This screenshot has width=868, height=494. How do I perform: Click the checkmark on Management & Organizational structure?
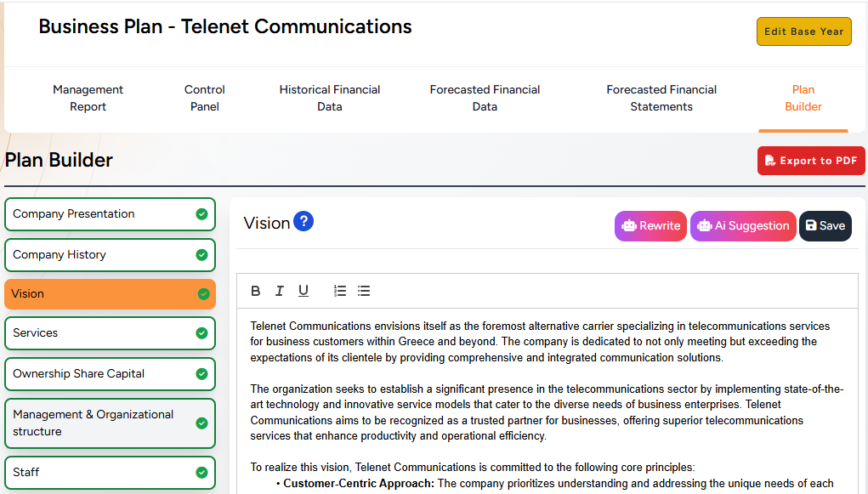point(202,423)
